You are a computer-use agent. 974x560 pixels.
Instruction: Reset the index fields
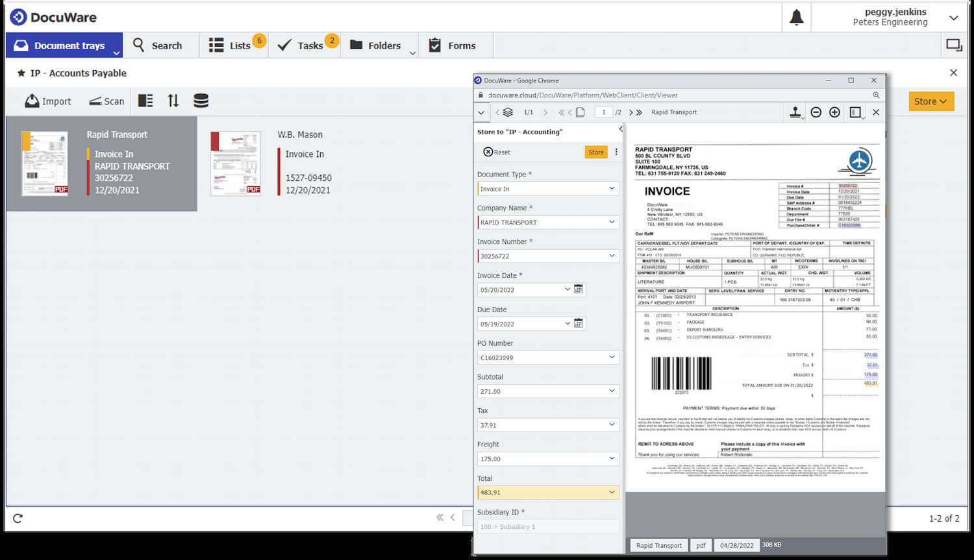(497, 152)
